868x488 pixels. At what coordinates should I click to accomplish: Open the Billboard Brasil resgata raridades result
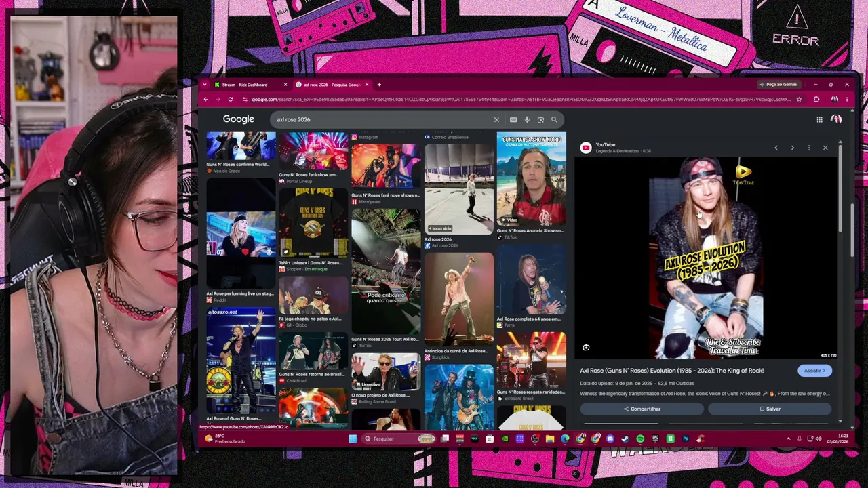[x=531, y=367]
